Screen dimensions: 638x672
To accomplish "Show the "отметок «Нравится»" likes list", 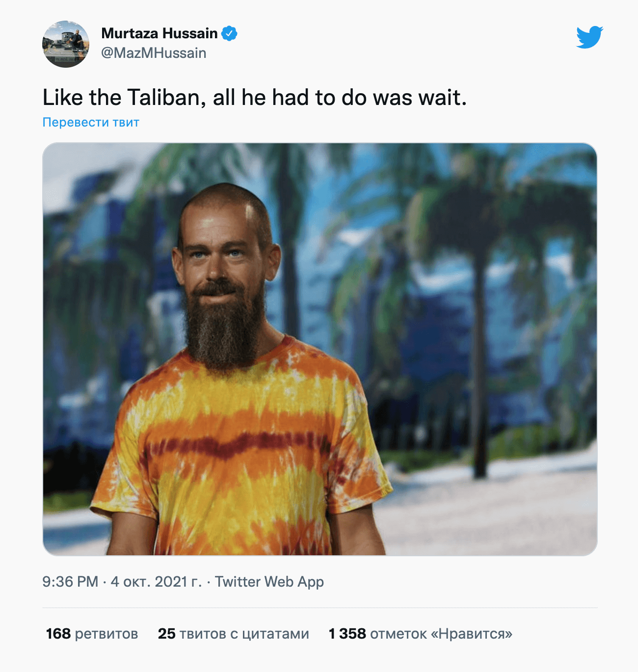I will 441,634.
